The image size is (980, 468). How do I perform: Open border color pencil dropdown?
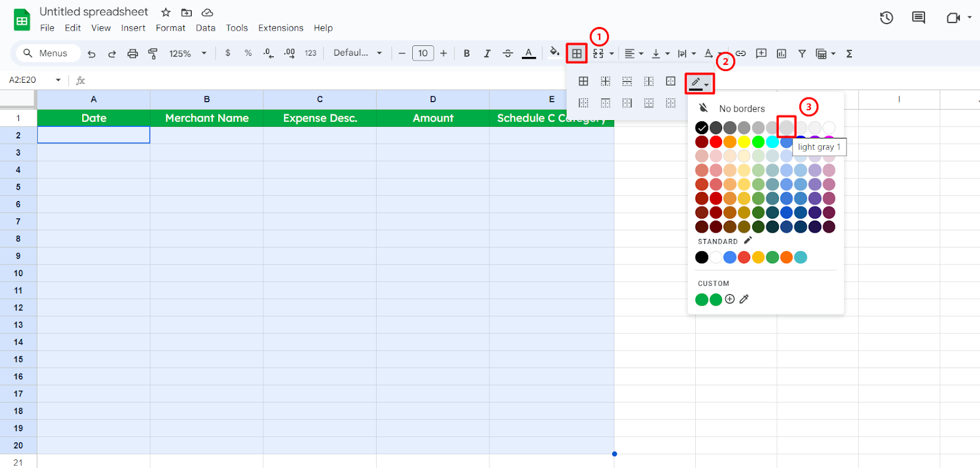pos(699,83)
